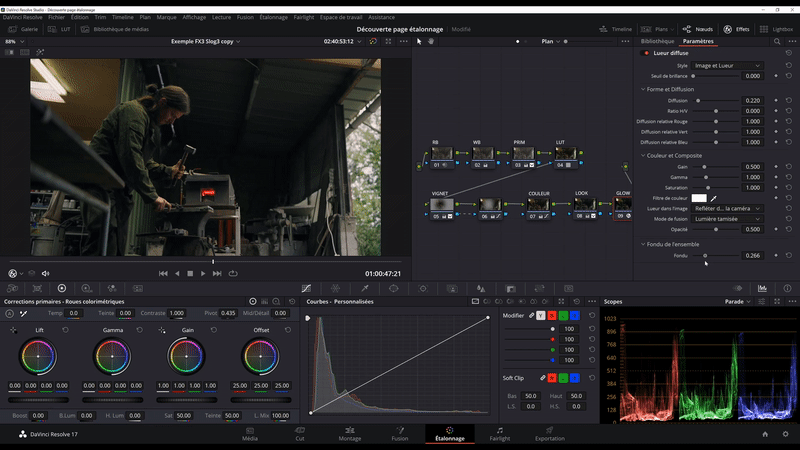Open the Nœuds node editor panel

point(696,30)
